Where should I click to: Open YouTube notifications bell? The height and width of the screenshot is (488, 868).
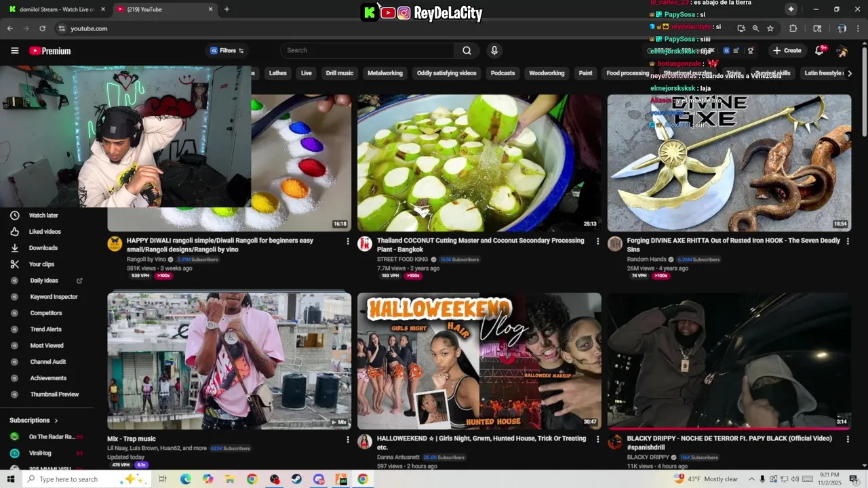pyautogui.click(x=819, y=51)
